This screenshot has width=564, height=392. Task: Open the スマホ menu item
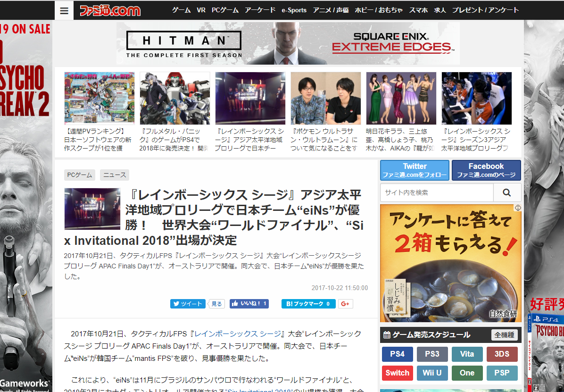[x=418, y=10]
